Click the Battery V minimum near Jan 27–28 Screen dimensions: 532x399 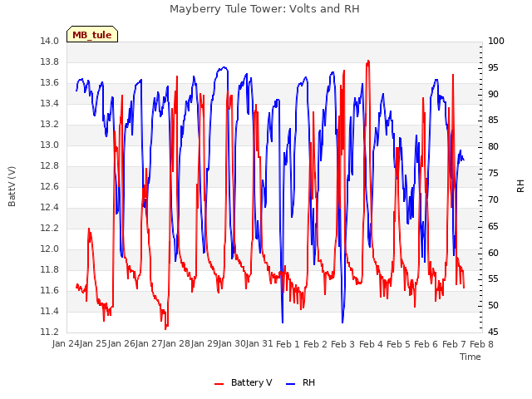click(165, 328)
